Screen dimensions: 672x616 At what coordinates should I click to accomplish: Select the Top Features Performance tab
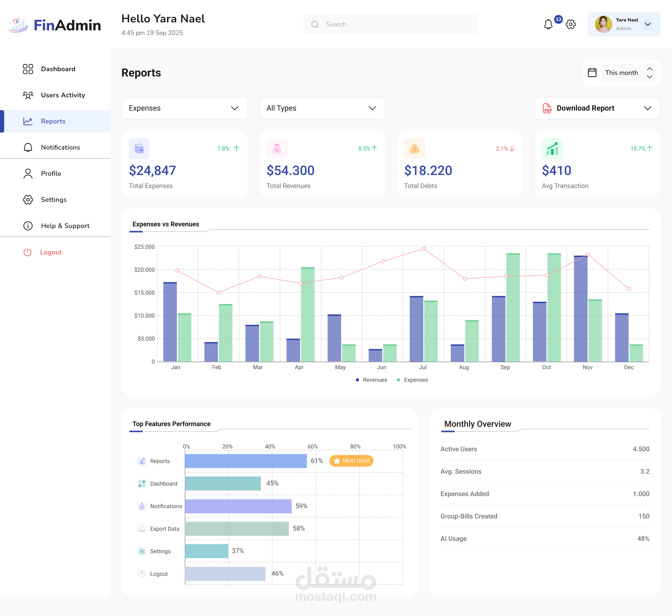tap(171, 424)
